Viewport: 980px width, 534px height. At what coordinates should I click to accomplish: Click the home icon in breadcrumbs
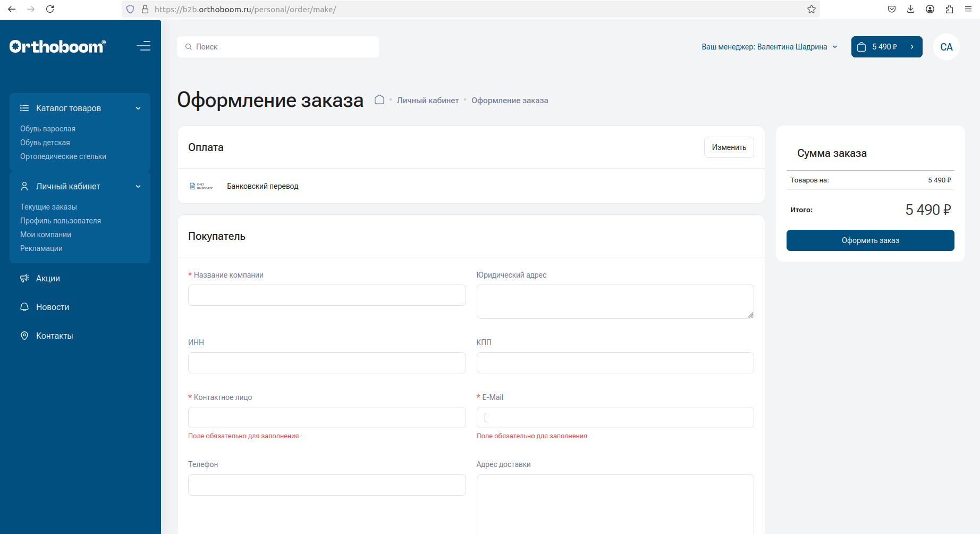(379, 100)
